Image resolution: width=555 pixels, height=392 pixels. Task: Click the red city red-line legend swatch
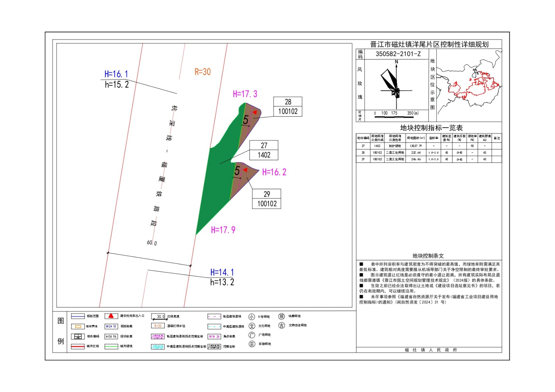pos(78,346)
